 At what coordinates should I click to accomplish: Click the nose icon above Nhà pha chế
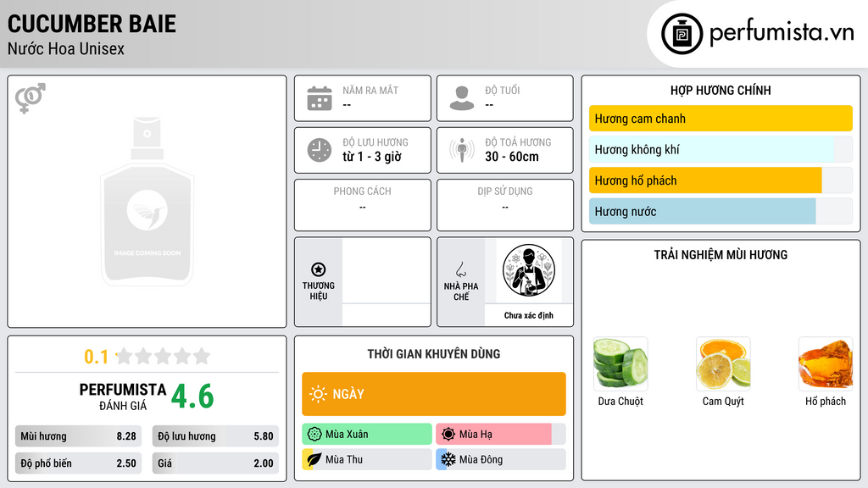tap(460, 269)
